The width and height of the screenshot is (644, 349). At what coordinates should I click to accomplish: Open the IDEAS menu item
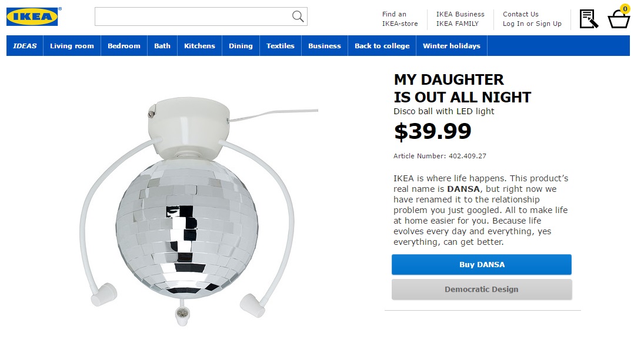coord(25,46)
